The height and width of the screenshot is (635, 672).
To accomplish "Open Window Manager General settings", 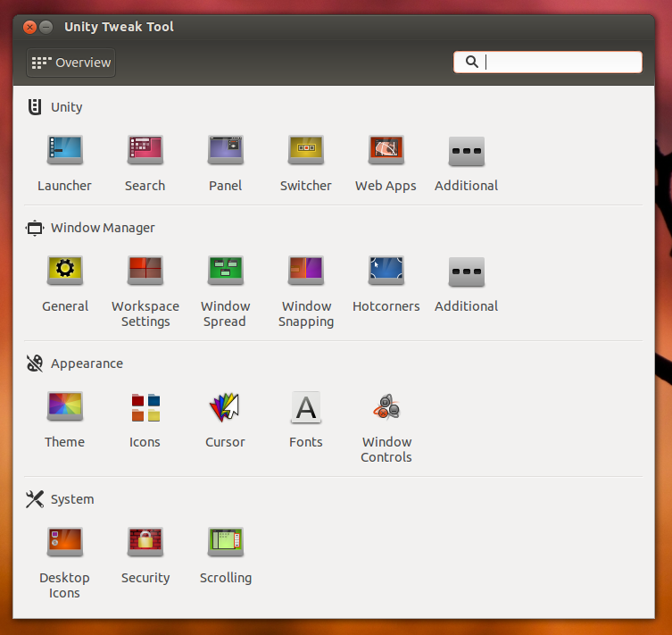I will (64, 272).
